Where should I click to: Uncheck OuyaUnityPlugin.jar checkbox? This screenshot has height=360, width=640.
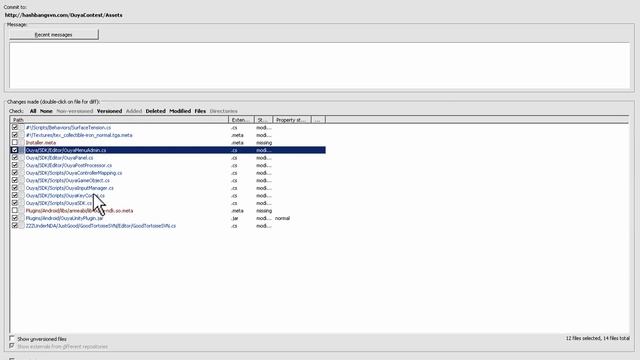point(15,218)
